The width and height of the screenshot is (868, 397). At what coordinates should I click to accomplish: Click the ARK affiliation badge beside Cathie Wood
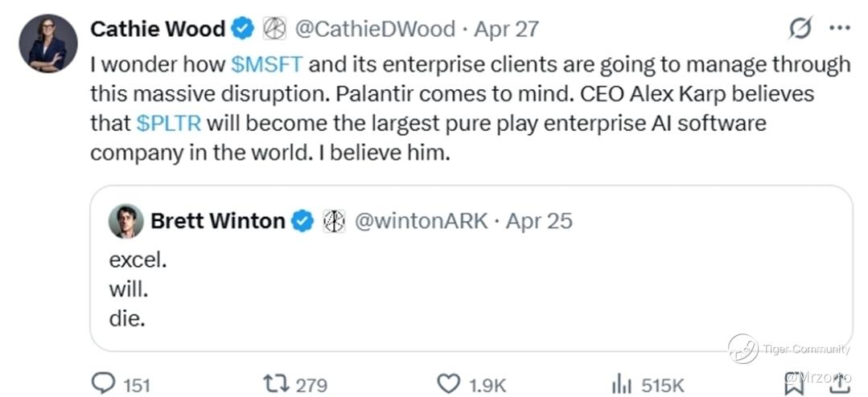pos(270,30)
